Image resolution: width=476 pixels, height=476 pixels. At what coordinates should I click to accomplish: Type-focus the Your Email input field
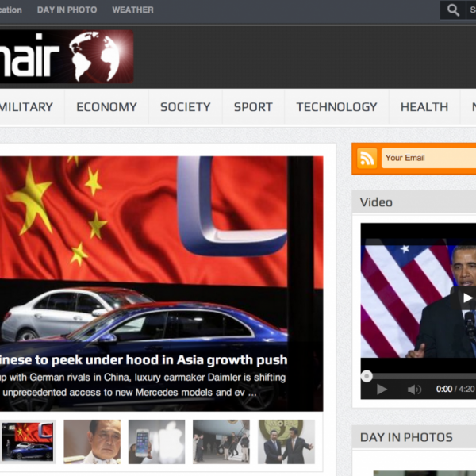428,158
